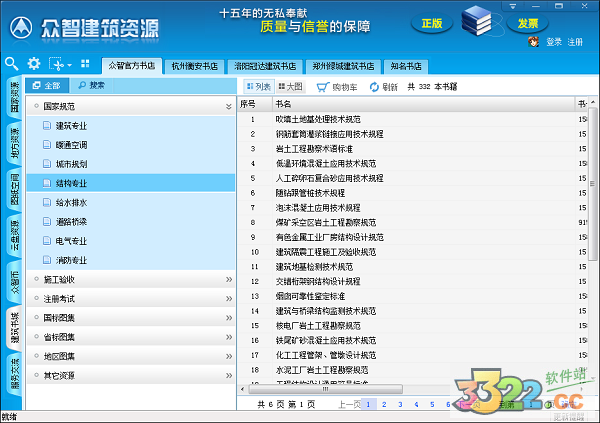Expand the 施工验收 category
This screenshot has width=600, height=423.
click(229, 280)
